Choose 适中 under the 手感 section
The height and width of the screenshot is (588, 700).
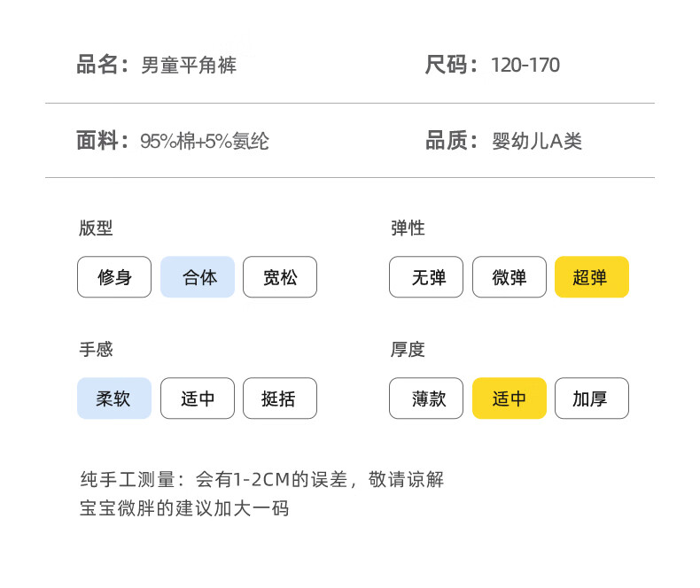198,398
